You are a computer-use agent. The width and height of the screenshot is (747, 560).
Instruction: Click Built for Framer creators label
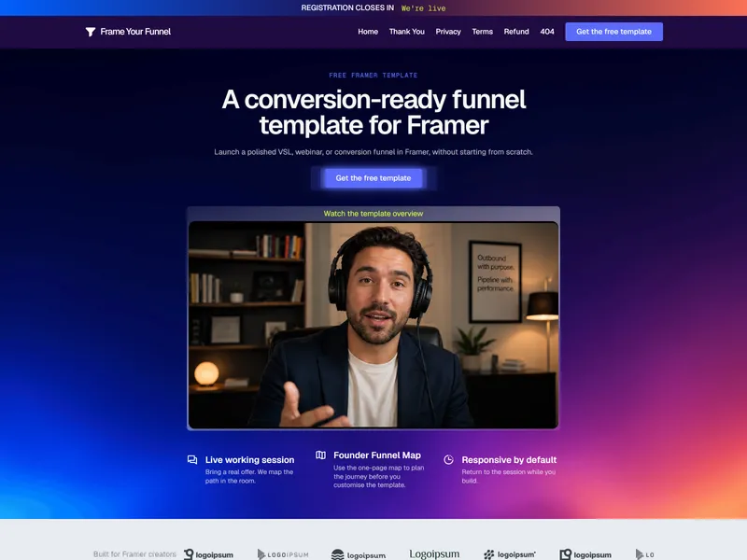click(x=134, y=554)
